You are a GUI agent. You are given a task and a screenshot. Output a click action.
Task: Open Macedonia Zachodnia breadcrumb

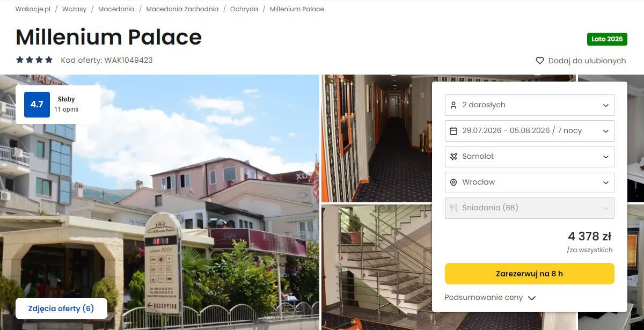point(182,9)
